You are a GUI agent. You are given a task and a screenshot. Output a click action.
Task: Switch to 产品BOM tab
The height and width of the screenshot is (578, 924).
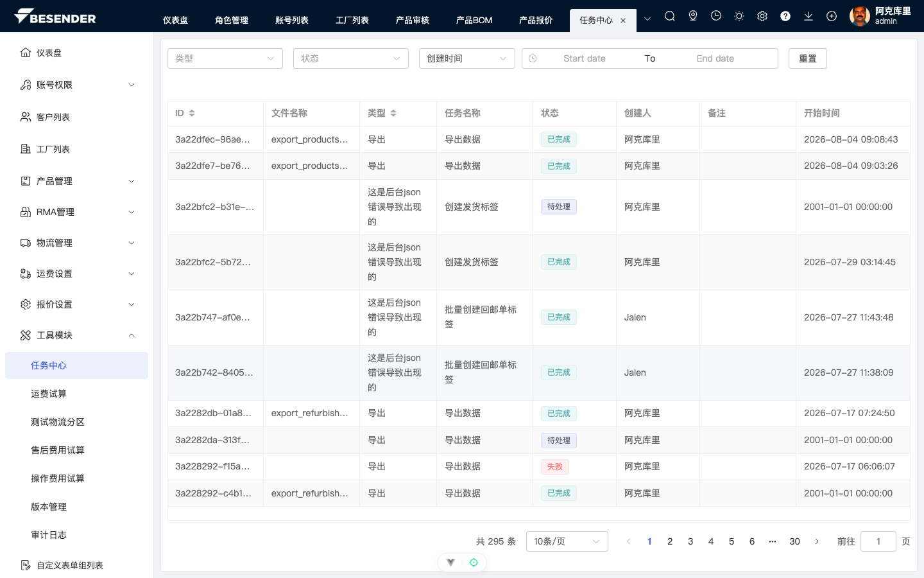(474, 21)
